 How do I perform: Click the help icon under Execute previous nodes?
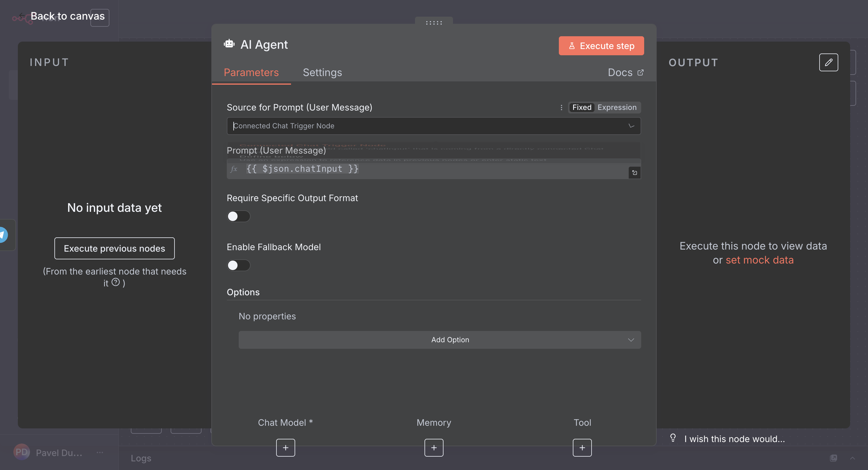click(x=116, y=282)
